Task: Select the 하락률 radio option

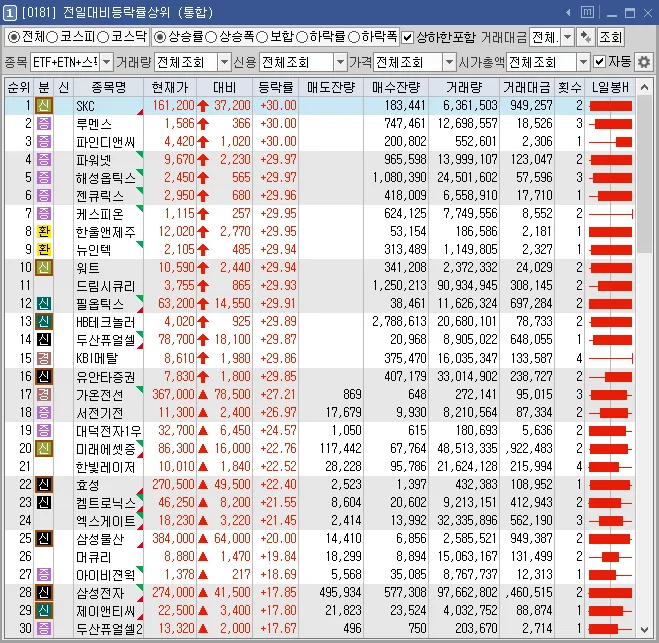Action: click(302, 37)
